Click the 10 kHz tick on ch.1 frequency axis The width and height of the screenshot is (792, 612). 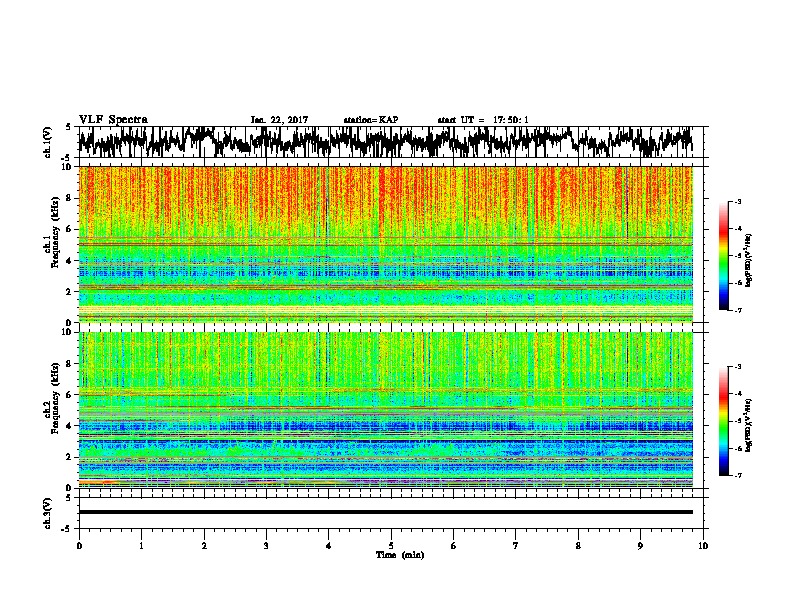click(x=69, y=167)
